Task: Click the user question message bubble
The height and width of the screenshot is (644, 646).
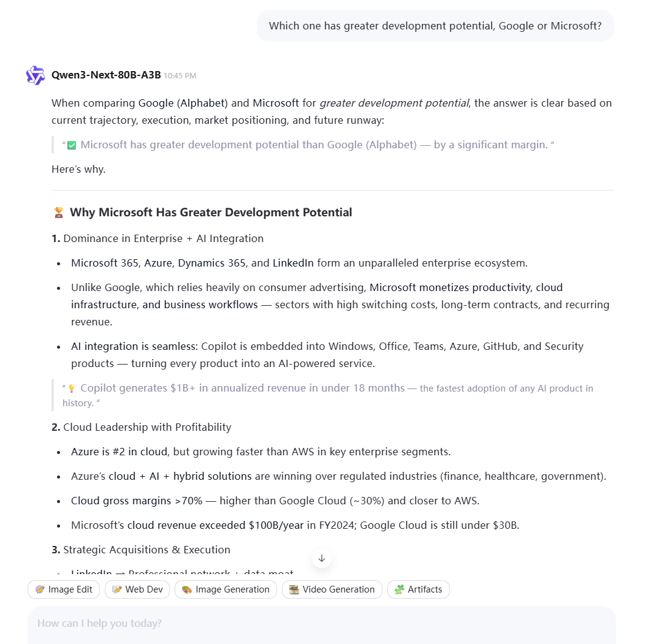Action: 435,26
